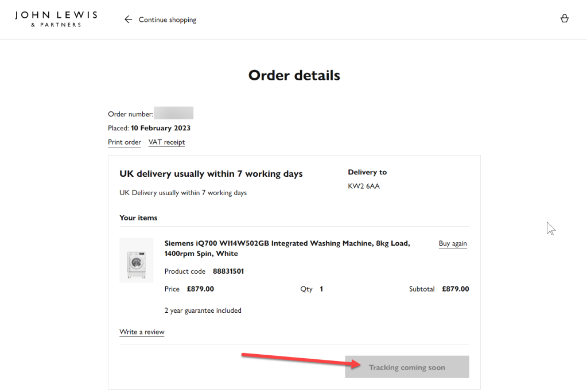Click the Order details heading
587x392 pixels.
pos(294,75)
